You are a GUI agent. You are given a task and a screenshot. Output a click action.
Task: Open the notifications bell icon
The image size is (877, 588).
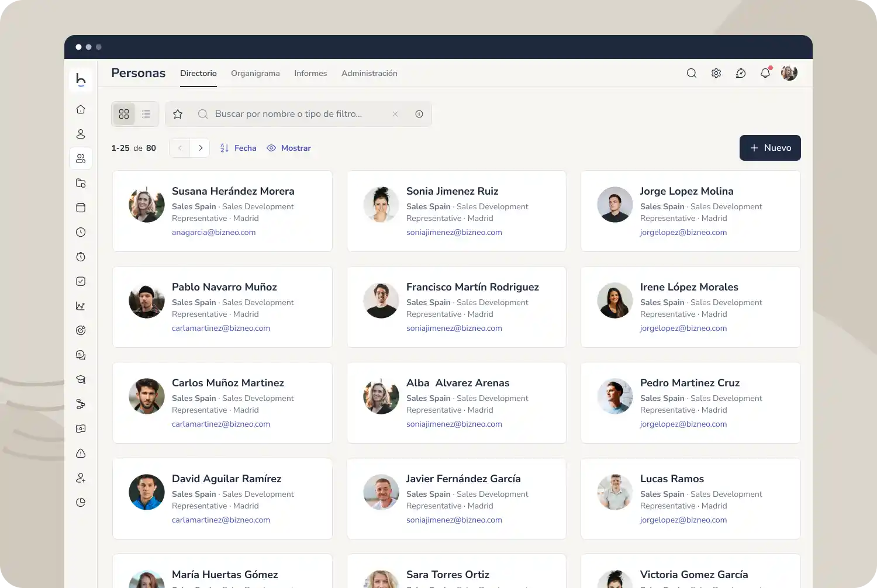[x=765, y=73]
